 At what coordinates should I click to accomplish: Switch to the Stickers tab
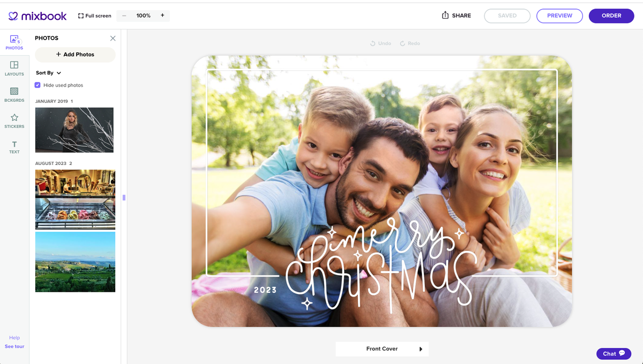[14, 120]
